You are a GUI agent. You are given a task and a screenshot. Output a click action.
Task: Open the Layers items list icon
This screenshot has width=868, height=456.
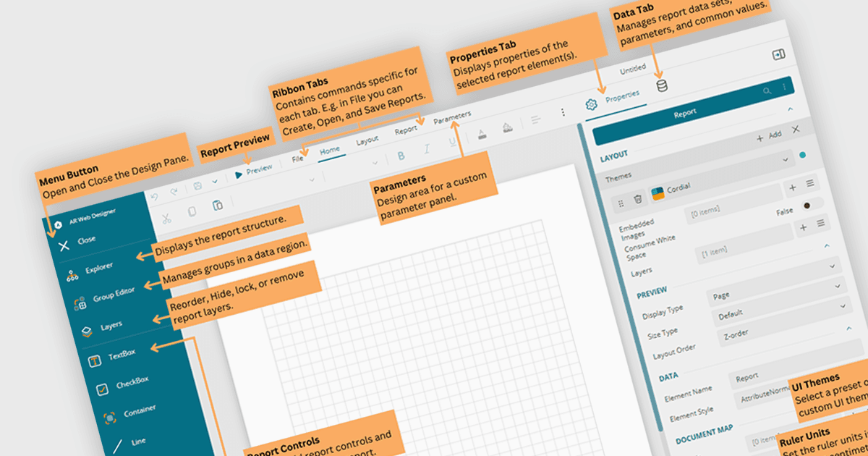821,224
